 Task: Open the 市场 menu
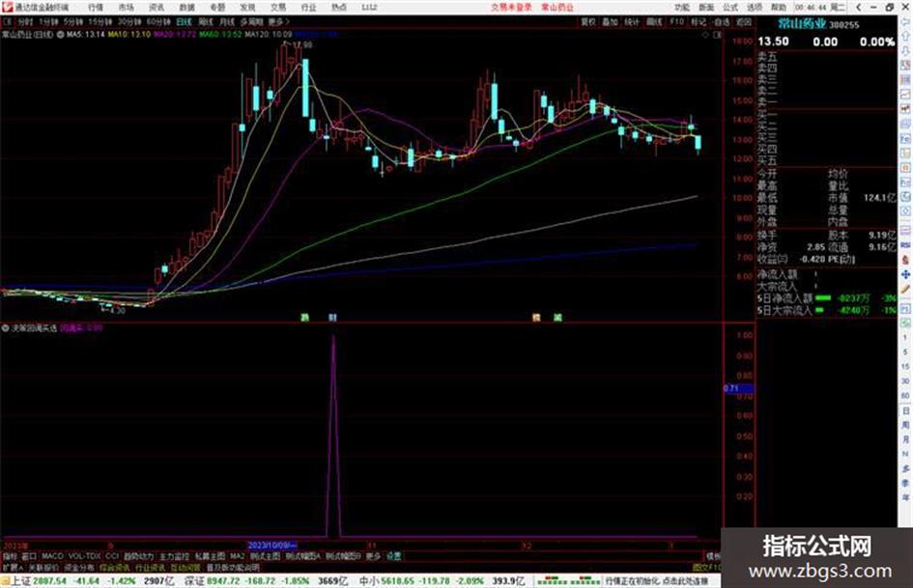tap(126, 7)
